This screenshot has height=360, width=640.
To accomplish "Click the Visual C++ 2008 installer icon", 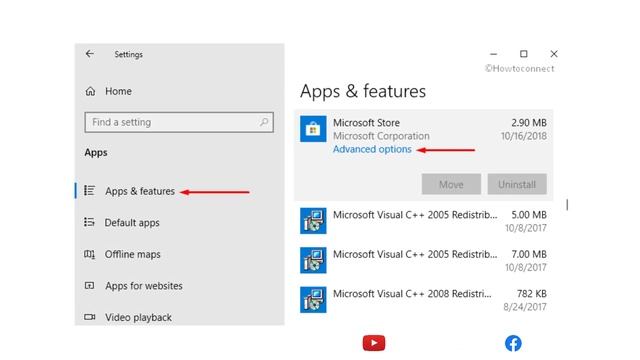I will coord(313,300).
